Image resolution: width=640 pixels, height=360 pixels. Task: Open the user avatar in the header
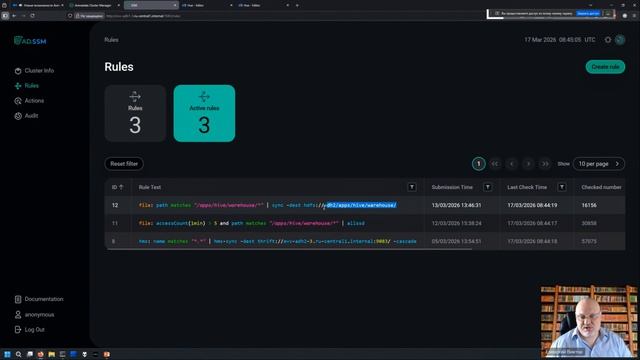pyautogui.click(x=620, y=40)
